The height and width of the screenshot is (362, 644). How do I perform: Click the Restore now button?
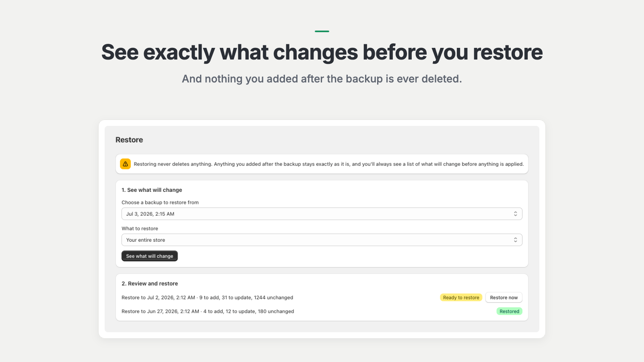coord(504,298)
